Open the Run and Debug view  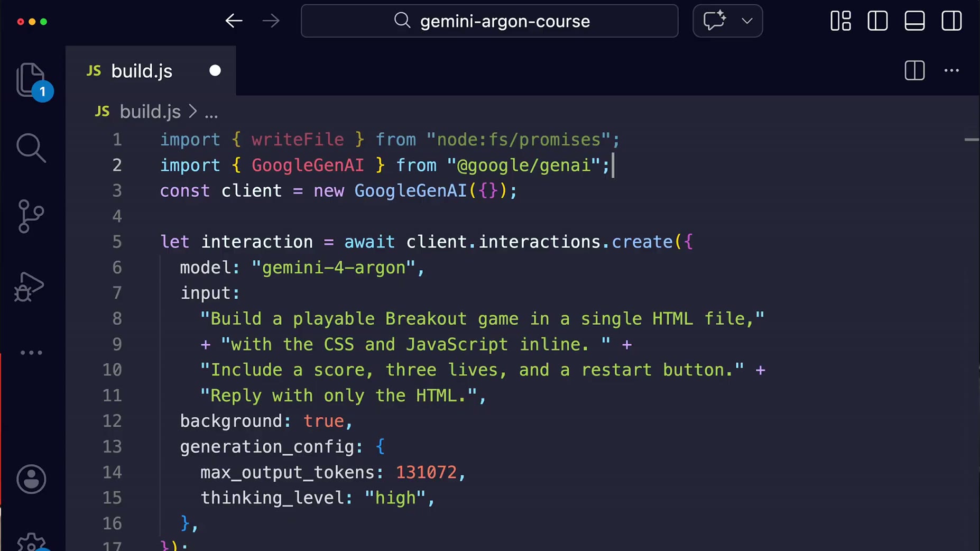pyautogui.click(x=30, y=286)
